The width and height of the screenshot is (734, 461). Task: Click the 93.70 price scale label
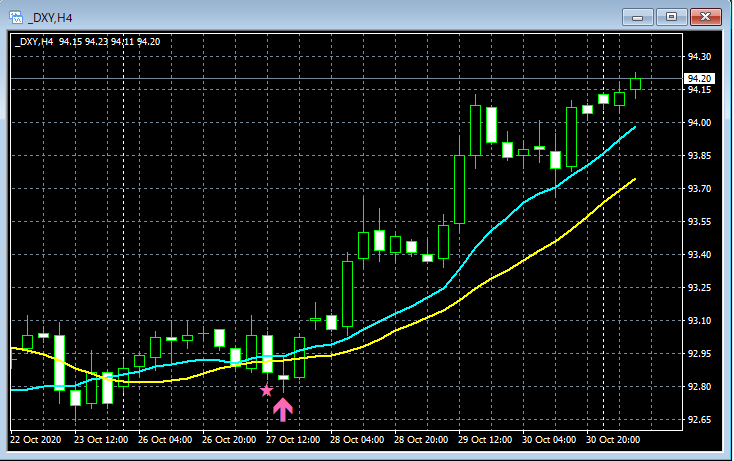point(699,189)
